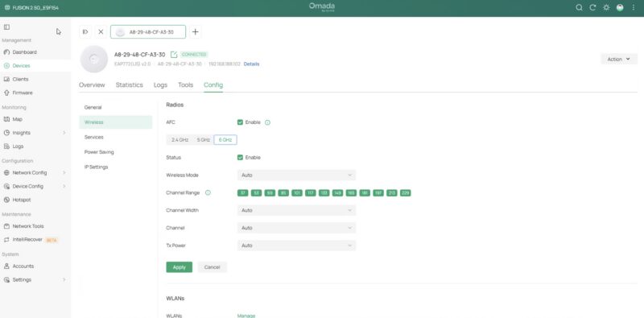This screenshot has height=318, width=644.
Task: Open the vertical three-dot more menu
Action: (634, 7)
